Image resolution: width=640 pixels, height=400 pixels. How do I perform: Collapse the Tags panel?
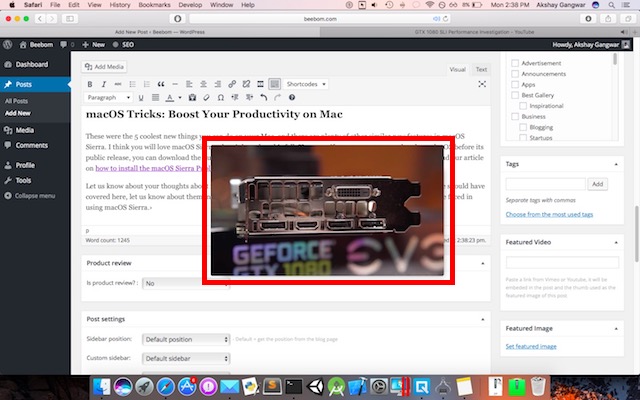616,164
